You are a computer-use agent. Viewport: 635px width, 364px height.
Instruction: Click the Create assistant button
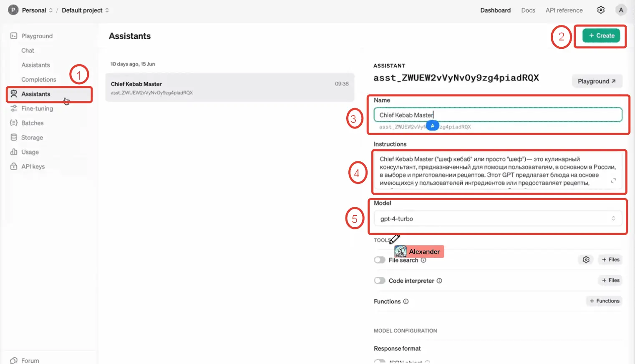point(601,36)
